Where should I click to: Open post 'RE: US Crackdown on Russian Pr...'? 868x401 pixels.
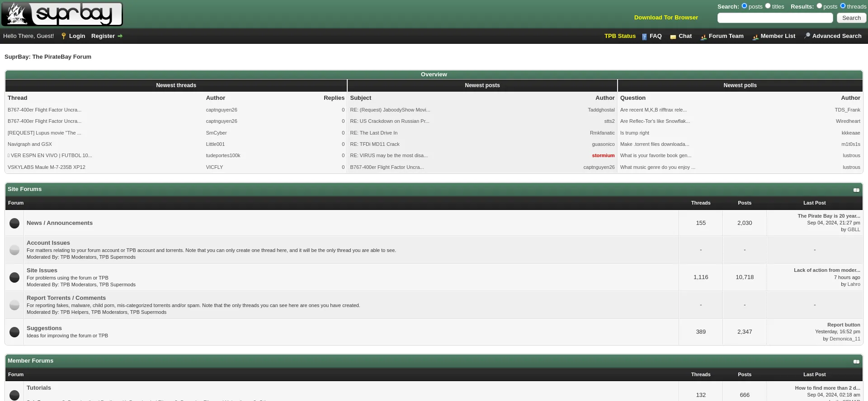pyautogui.click(x=390, y=121)
